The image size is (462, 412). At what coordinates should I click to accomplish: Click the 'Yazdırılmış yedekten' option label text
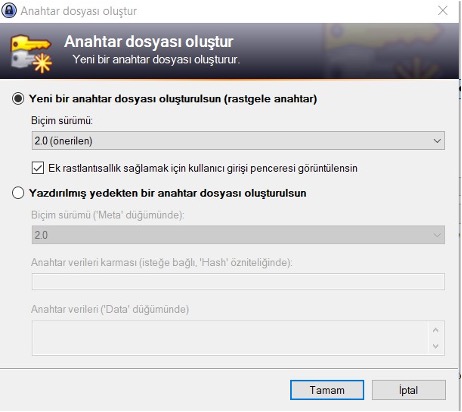[168, 193]
